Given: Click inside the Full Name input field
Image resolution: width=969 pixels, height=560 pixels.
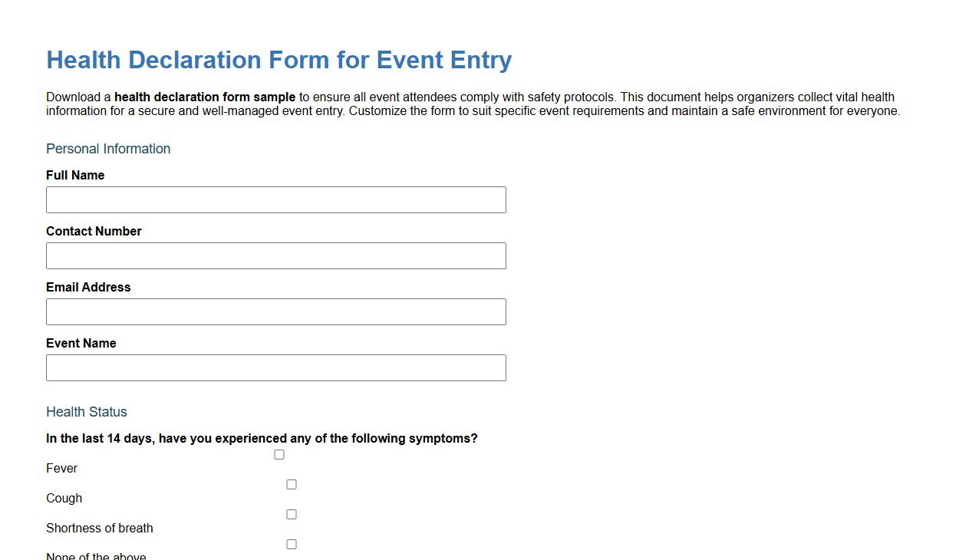Looking at the screenshot, I should 276,199.
